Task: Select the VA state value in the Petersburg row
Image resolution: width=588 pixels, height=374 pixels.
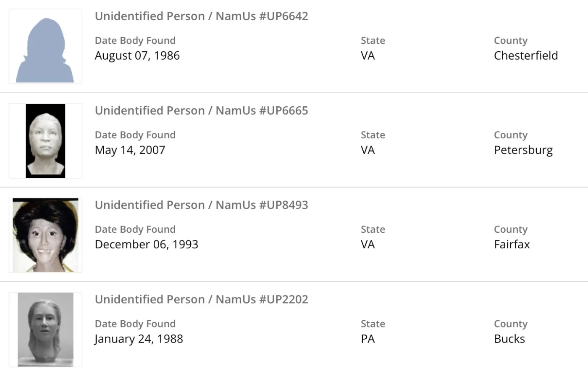Action: pyautogui.click(x=368, y=150)
